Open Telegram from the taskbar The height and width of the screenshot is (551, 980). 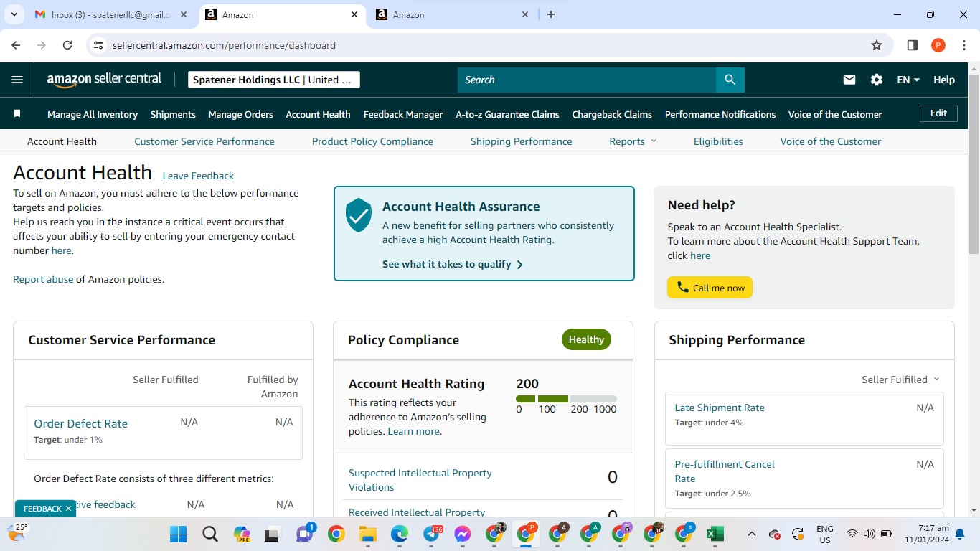pyautogui.click(x=431, y=534)
